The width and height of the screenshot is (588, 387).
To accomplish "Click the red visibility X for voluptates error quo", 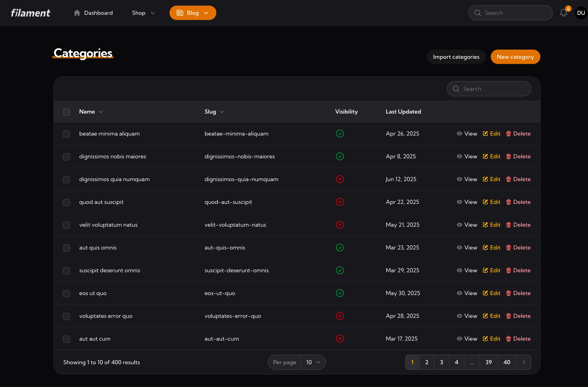I will tap(340, 316).
